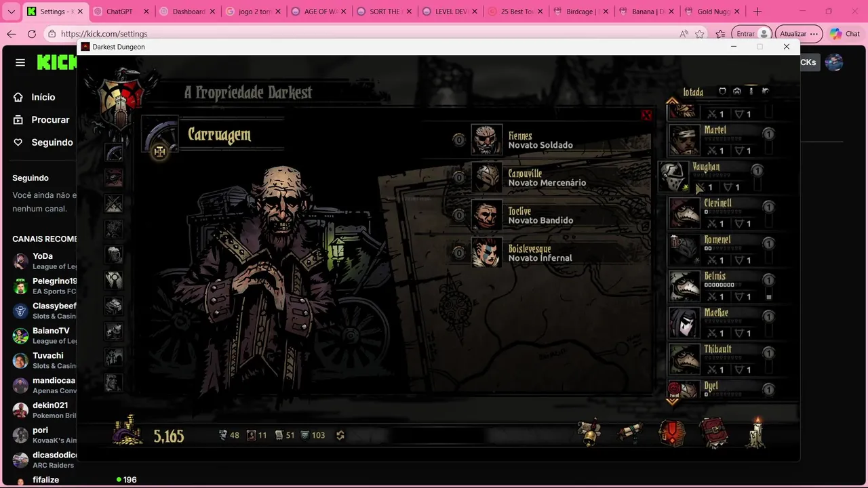This screenshot has height=488, width=868.
Task: Close the Carruagem panel red X
Action: point(646,115)
